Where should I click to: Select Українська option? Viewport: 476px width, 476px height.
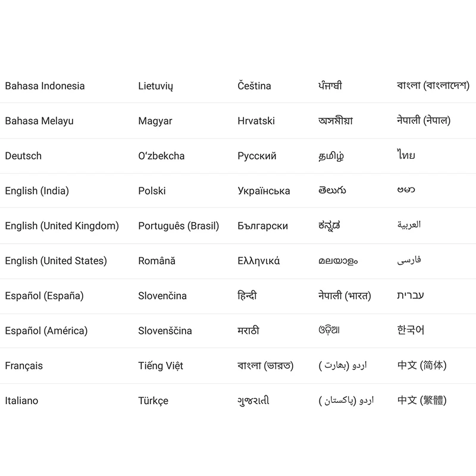(264, 191)
